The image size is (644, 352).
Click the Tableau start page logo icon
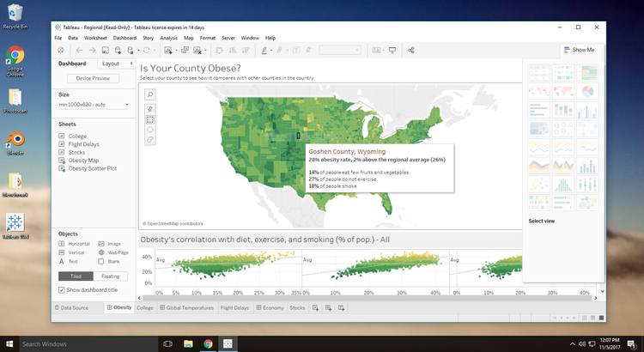point(61,50)
